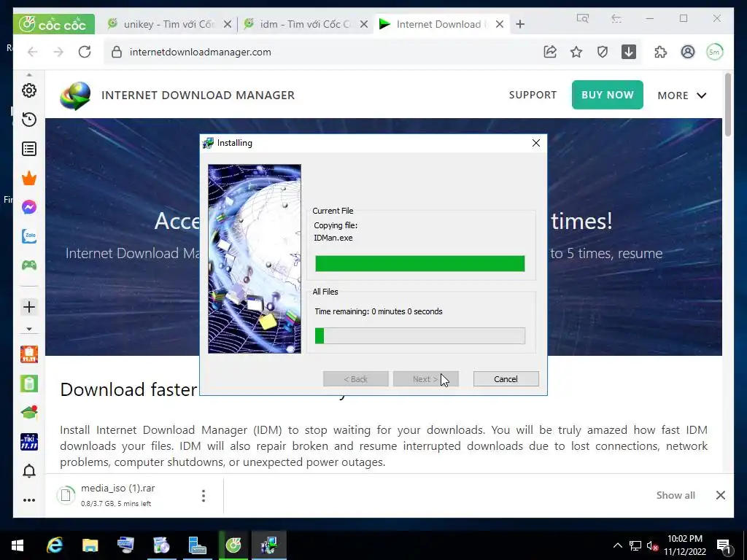Click the Internet Download Manager logo
Screen dimensions: 747x560
pos(75,96)
